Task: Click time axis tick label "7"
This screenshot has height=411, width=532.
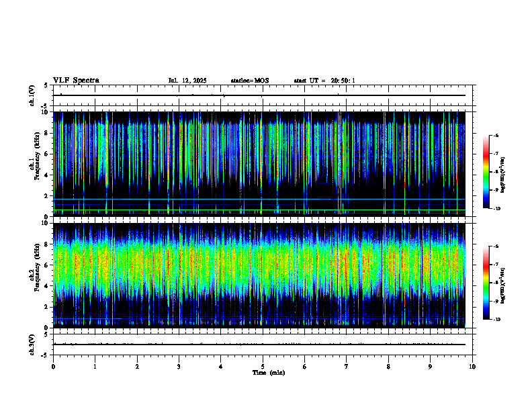Action: click(x=347, y=367)
